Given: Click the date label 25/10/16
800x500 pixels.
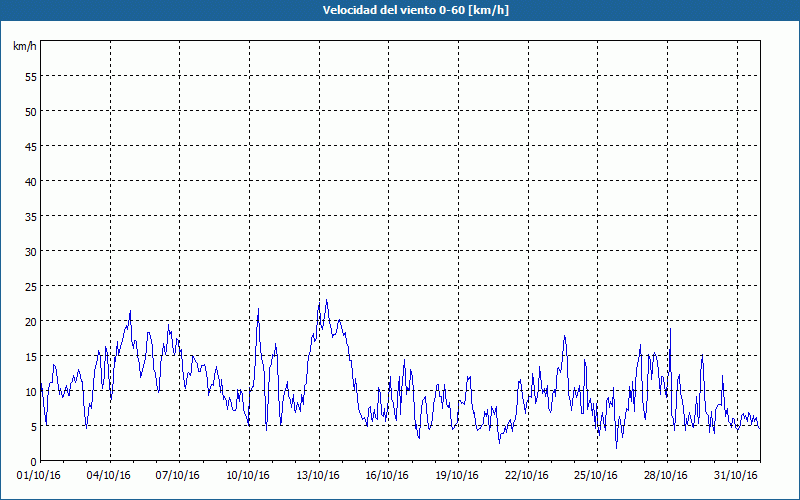Looking at the screenshot, I should pos(596,476).
